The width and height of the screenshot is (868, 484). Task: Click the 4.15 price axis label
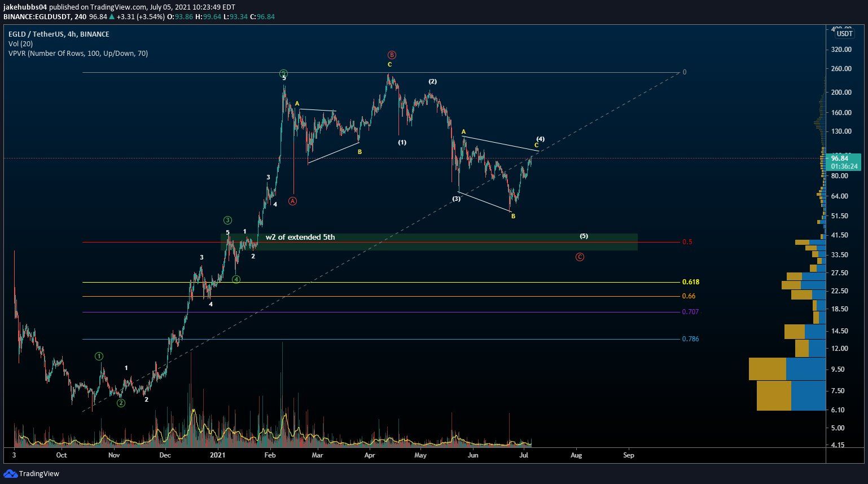pyautogui.click(x=838, y=445)
